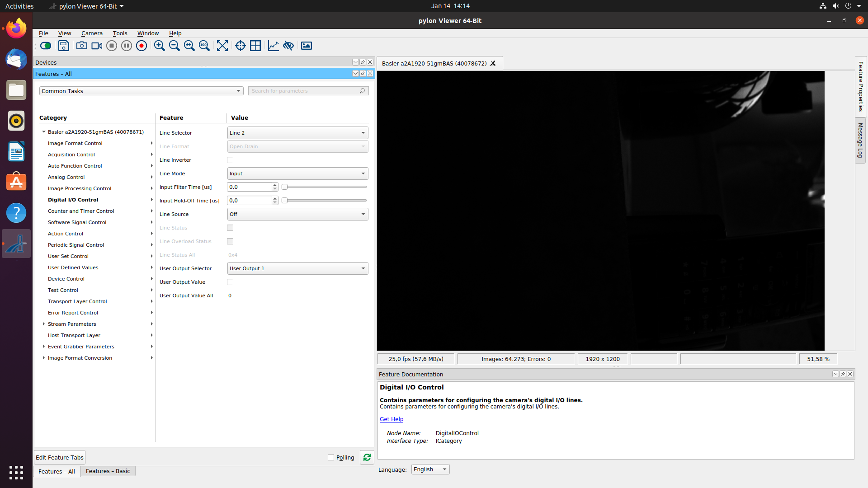Take a single shot with the camera icon
The height and width of the screenshot is (488, 868).
81,46
